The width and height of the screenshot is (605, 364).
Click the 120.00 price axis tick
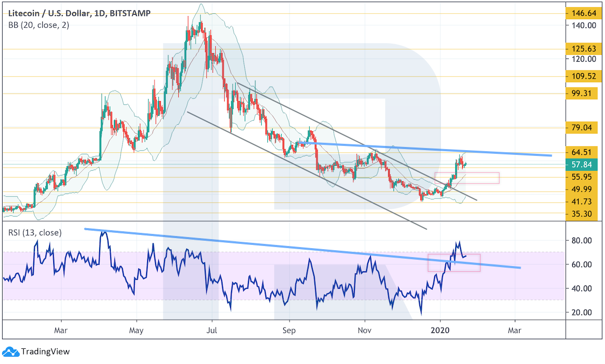pyautogui.click(x=584, y=60)
